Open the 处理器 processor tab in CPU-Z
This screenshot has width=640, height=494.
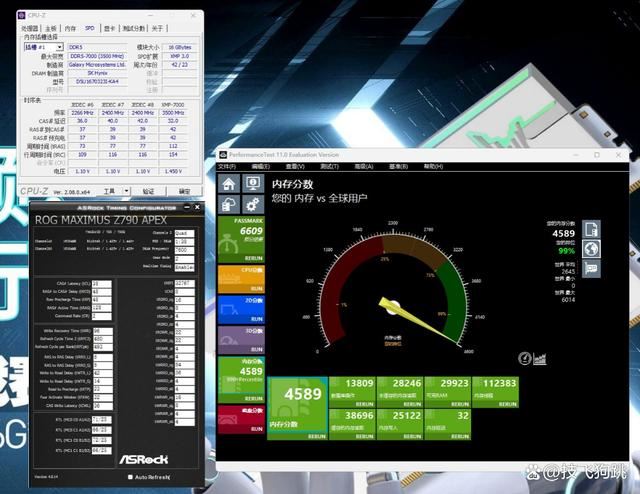pos(31,29)
